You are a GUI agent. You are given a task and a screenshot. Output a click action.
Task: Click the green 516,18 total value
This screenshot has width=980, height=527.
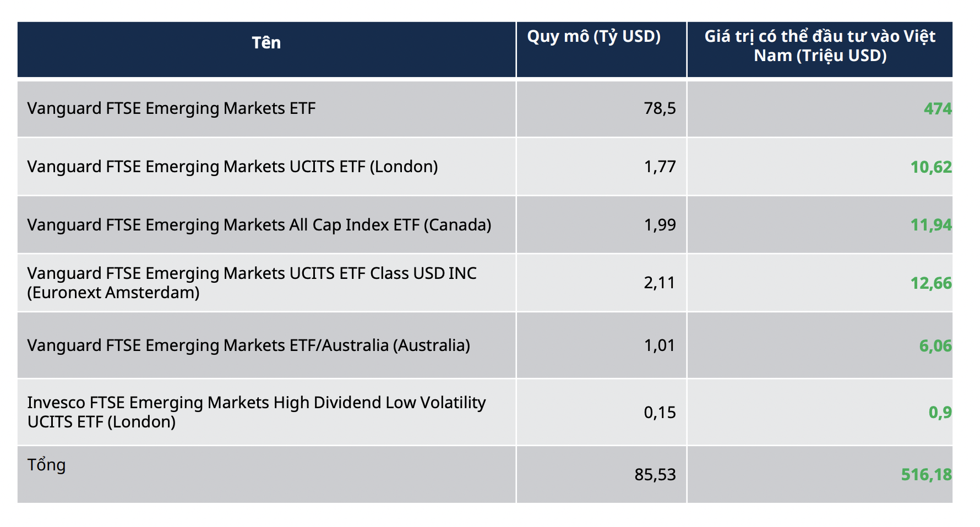pos(926,475)
